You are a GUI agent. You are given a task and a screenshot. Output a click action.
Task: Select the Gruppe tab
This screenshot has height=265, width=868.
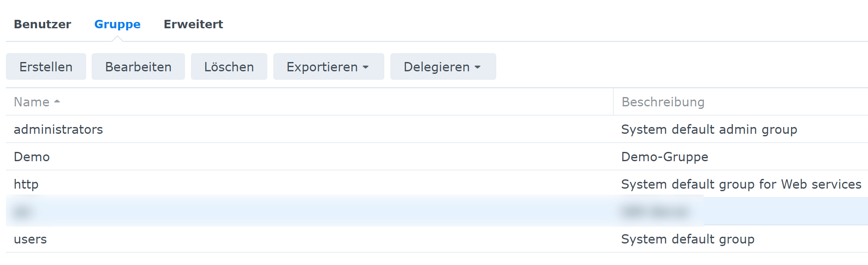point(117,24)
